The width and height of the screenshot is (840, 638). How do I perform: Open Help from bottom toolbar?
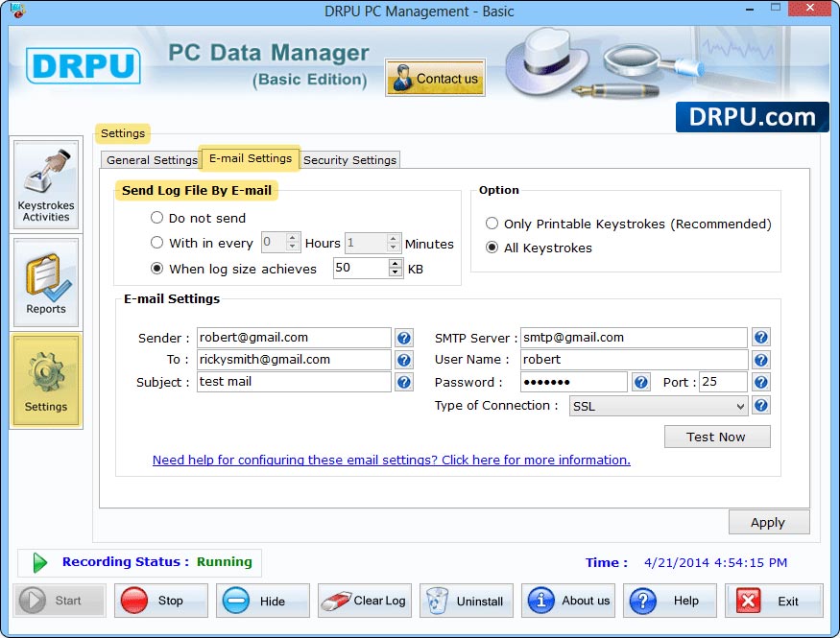[670, 601]
